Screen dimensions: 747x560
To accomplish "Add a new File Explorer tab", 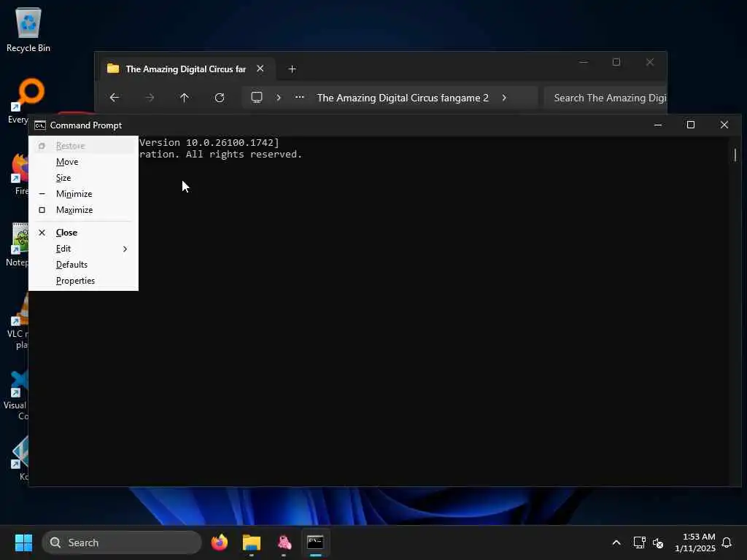I will pyautogui.click(x=292, y=69).
